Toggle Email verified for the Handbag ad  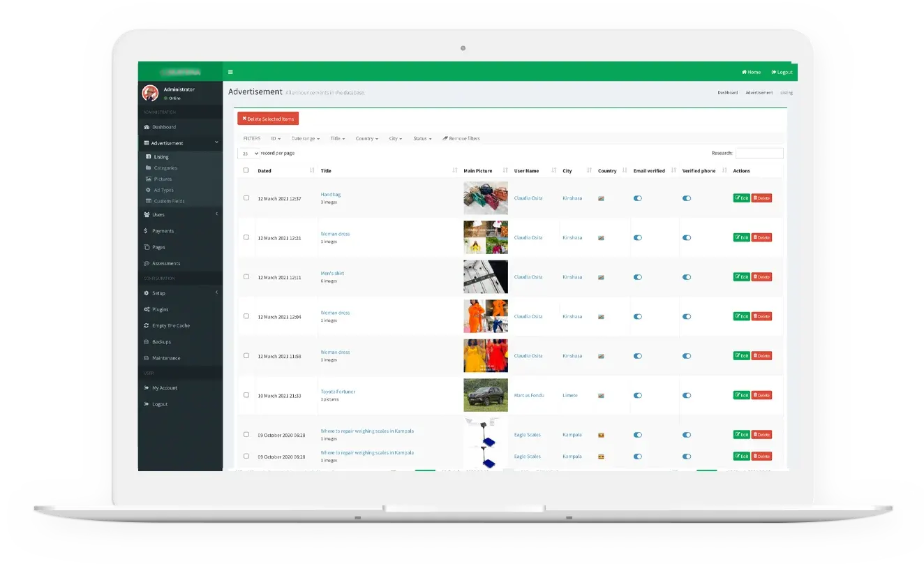[638, 198]
